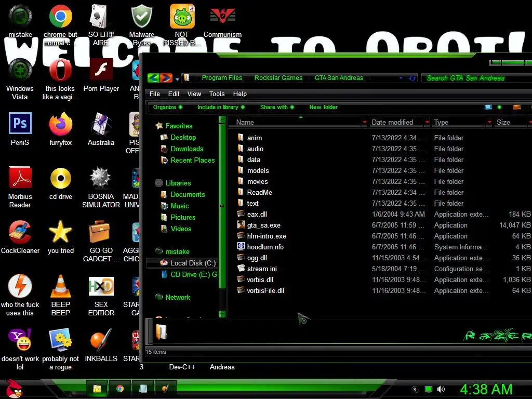
Task: Refresh the GTA San Andreas folder view
Action: pos(412,78)
